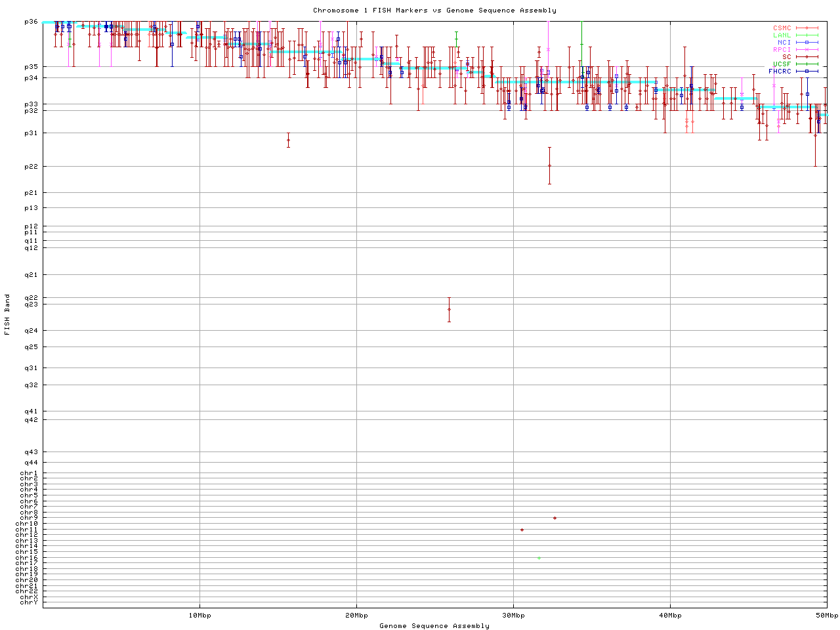
Task: Click the 50Mbp x-axis tick label
Action: [x=826, y=616]
